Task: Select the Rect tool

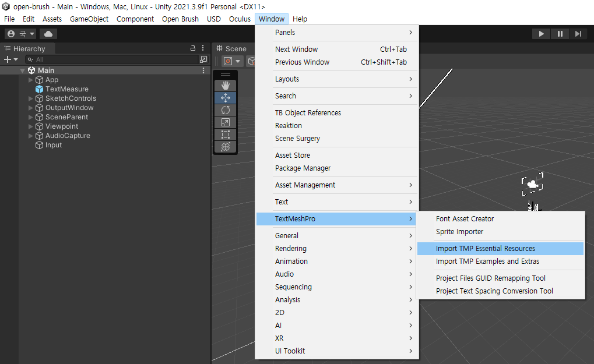Action: [x=226, y=135]
